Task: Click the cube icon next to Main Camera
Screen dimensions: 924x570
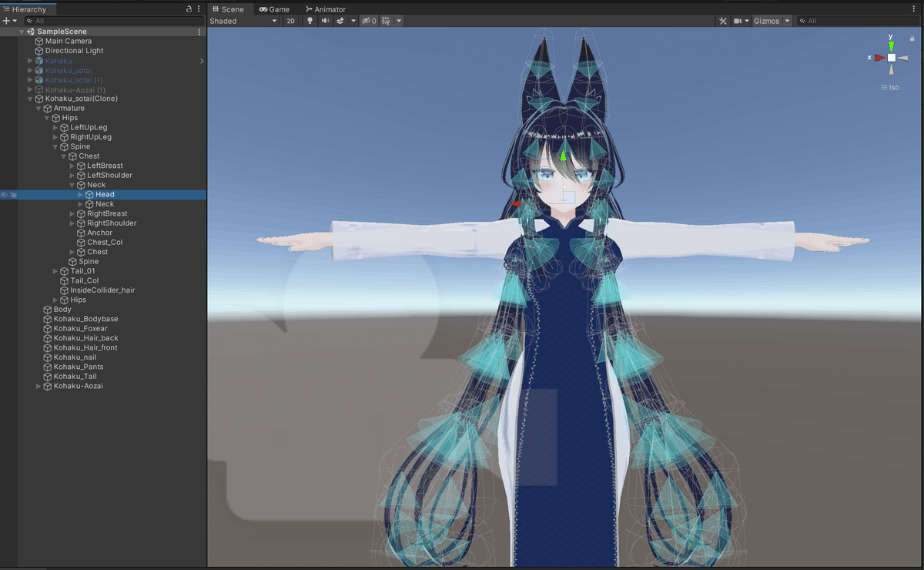Action: (39, 41)
